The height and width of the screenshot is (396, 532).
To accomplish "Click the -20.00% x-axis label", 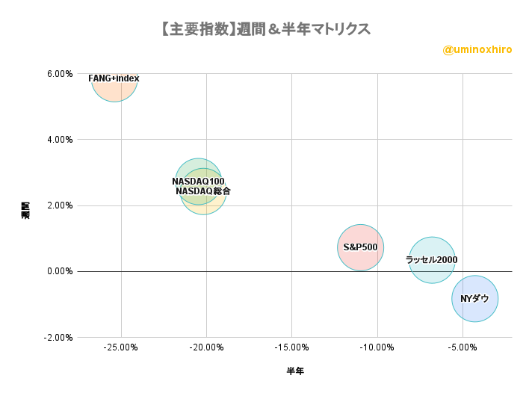I will 206,347.
